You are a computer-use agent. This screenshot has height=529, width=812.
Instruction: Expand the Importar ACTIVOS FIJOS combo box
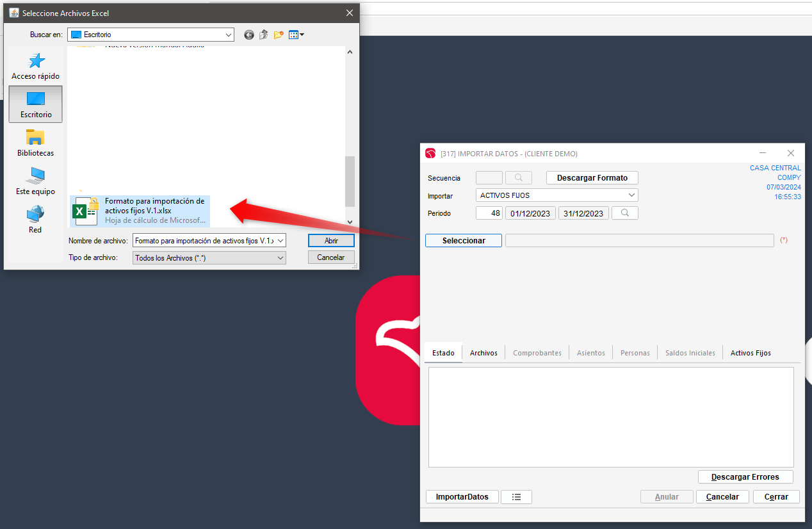tap(631, 195)
